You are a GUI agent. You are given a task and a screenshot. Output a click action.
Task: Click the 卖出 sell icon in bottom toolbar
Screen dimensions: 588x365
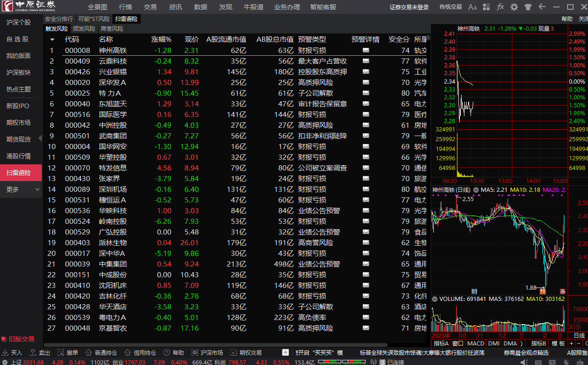[x=33, y=352]
